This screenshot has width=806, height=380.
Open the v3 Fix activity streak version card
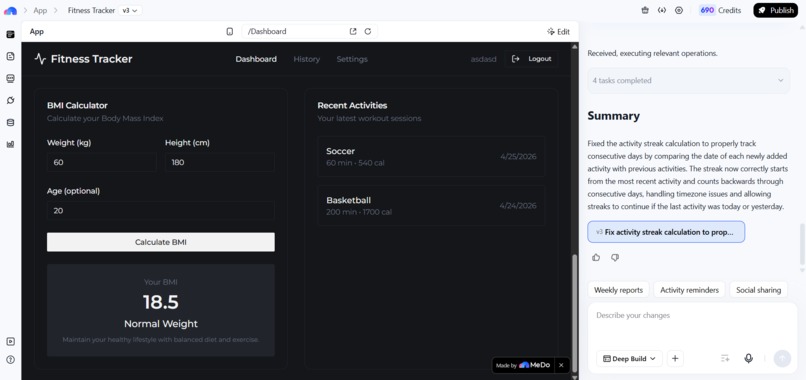(x=666, y=232)
